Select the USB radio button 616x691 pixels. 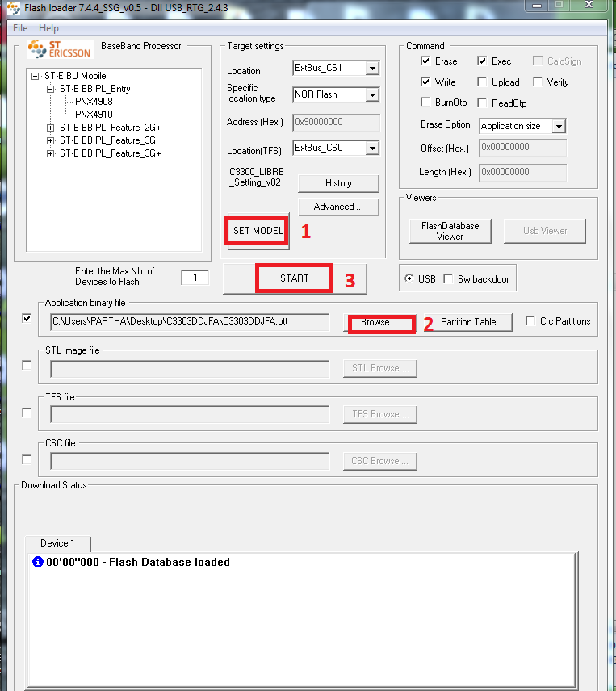pyautogui.click(x=409, y=278)
